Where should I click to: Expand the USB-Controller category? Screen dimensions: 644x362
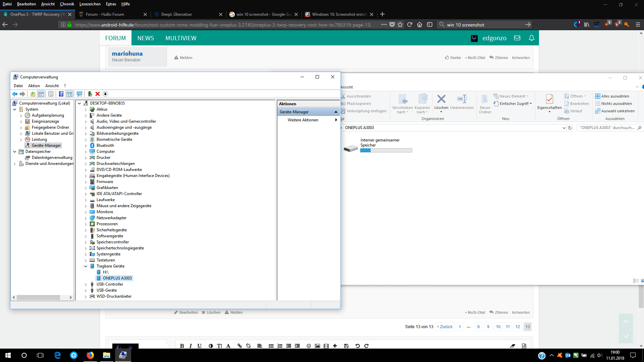[x=86, y=285]
